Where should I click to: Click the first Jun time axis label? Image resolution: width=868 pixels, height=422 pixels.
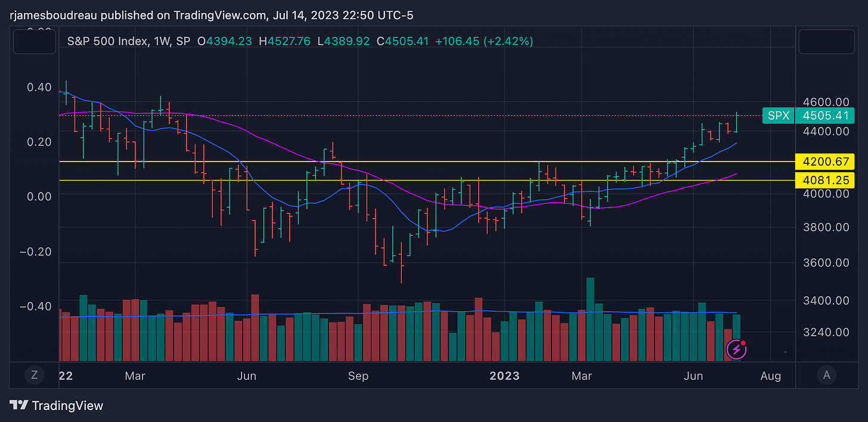(246, 376)
